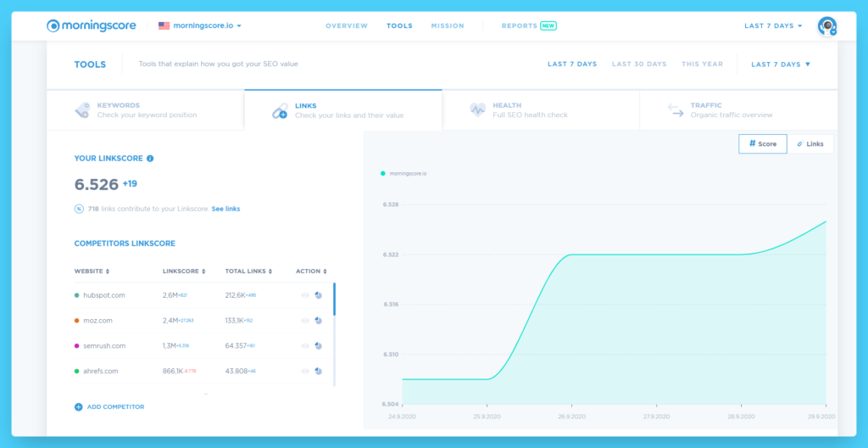Viewport: 868px width, 448px height.
Task: Sort competitors by Action column
Action: click(x=312, y=272)
